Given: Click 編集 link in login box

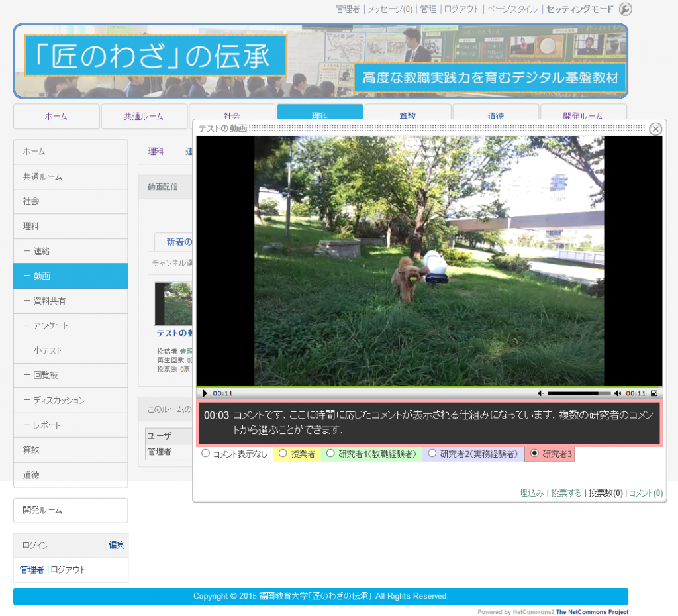Looking at the screenshot, I should (117, 545).
